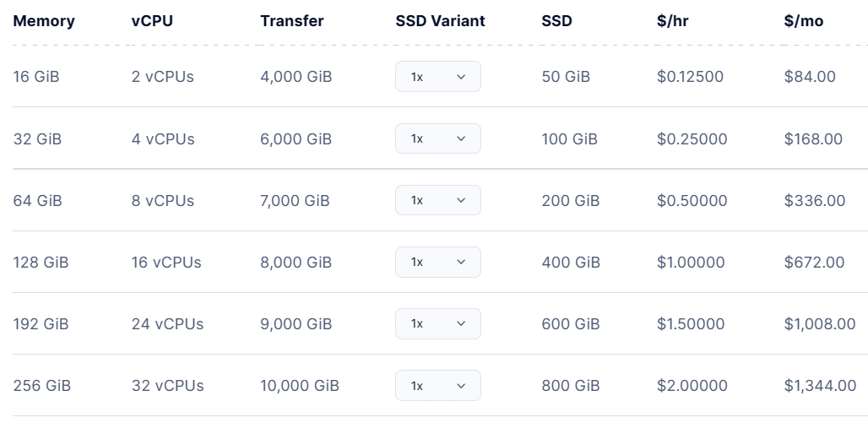Click the Transfer column header
The image size is (868, 423).
[291, 21]
